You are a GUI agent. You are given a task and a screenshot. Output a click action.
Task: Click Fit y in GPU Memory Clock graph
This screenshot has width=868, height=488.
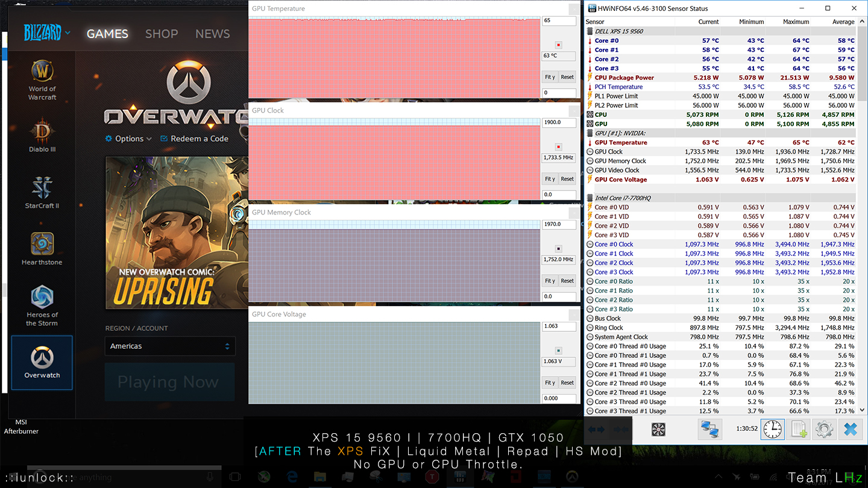tap(550, 281)
